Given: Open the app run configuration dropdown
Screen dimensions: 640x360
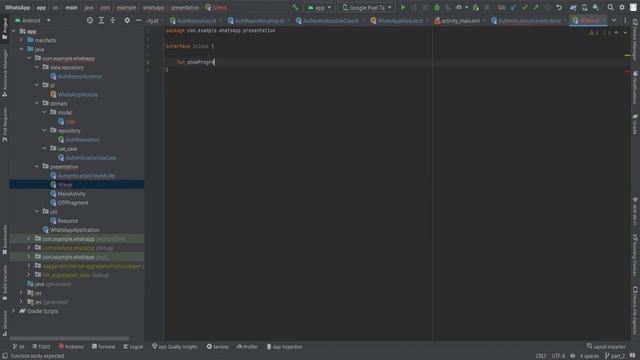Looking at the screenshot, I should (320, 7).
